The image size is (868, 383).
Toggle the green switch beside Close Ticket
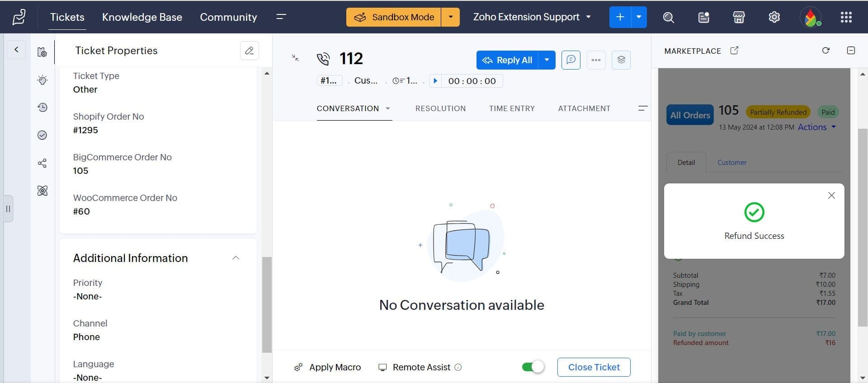[x=533, y=367]
